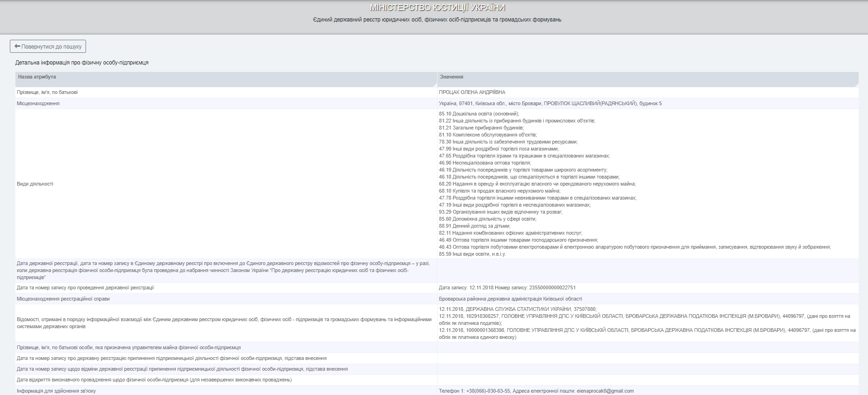Click the email address eienaprocak8@gmail.com
Image resolution: width=868 pixels, height=395 pixels.
pos(605,391)
